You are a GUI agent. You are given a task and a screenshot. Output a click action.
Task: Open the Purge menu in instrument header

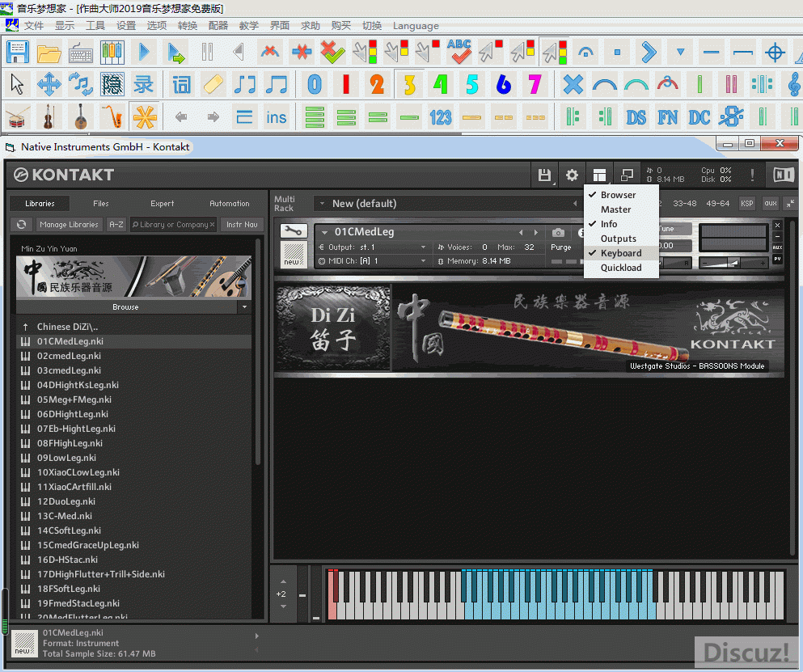pyautogui.click(x=560, y=247)
